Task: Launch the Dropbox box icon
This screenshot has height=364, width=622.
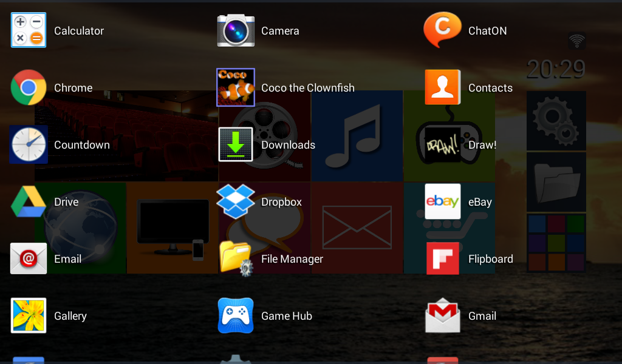Action: point(236,201)
